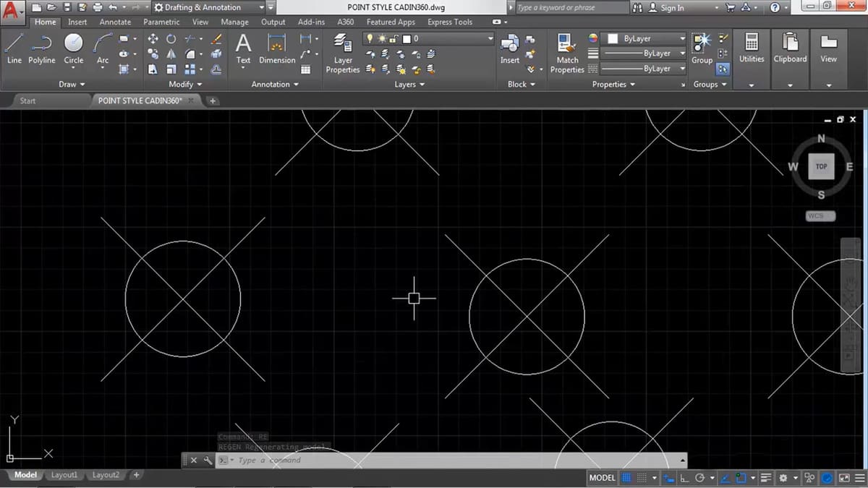Open the Layout1 tab
The height and width of the screenshot is (488, 868).
click(64, 475)
